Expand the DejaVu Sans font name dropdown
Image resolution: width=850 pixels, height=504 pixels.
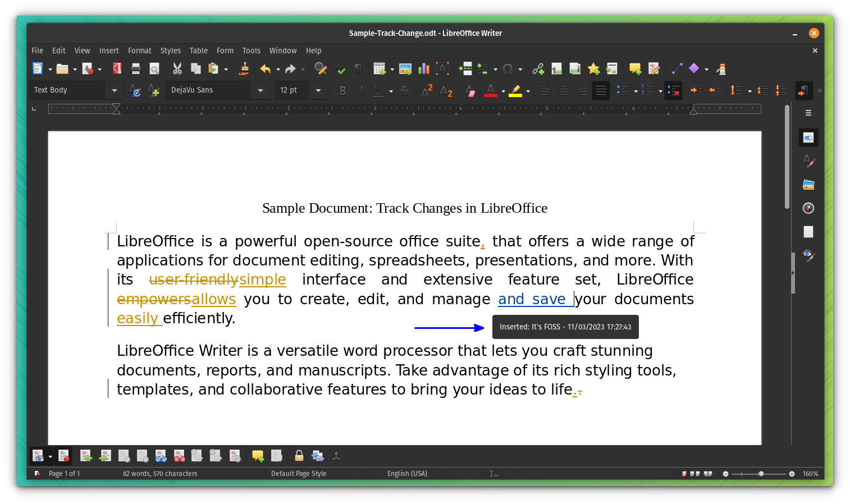coord(261,90)
